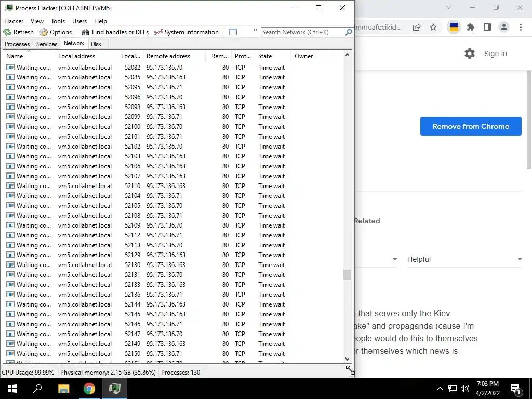The image size is (532, 399).
Task: Click the Refresh toolbar icon
Action: click(x=7, y=32)
